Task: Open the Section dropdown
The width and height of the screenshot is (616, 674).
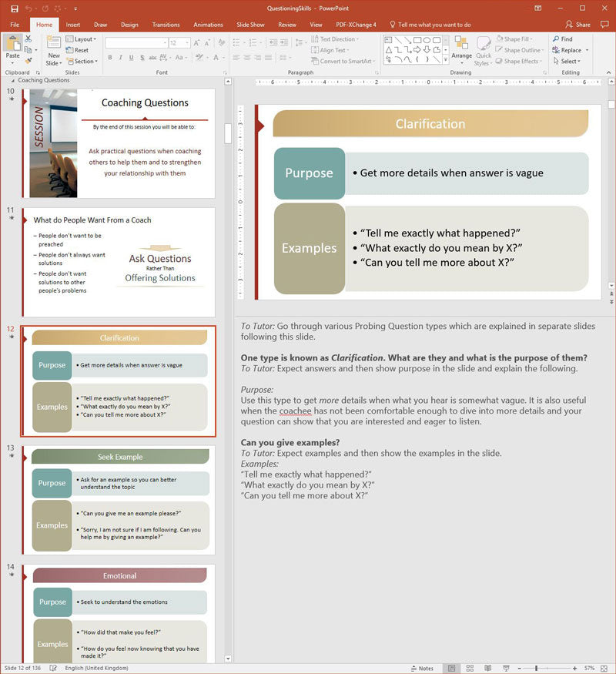Action: (x=82, y=61)
